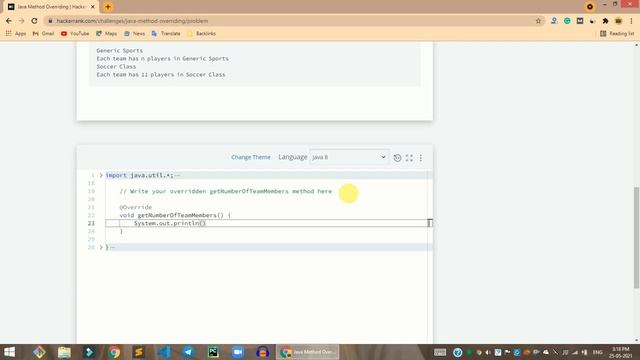Screen dimensions: 640x360
Task: Open the News bookmark
Action: pyautogui.click(x=134, y=33)
